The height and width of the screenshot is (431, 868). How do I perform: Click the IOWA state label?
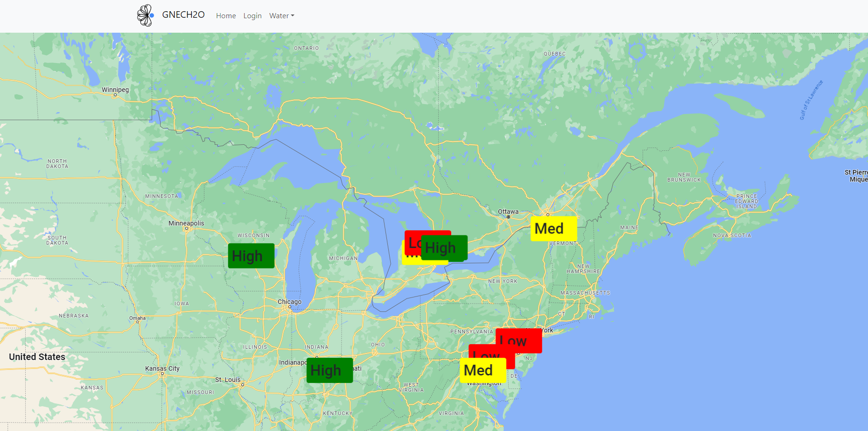tap(182, 304)
